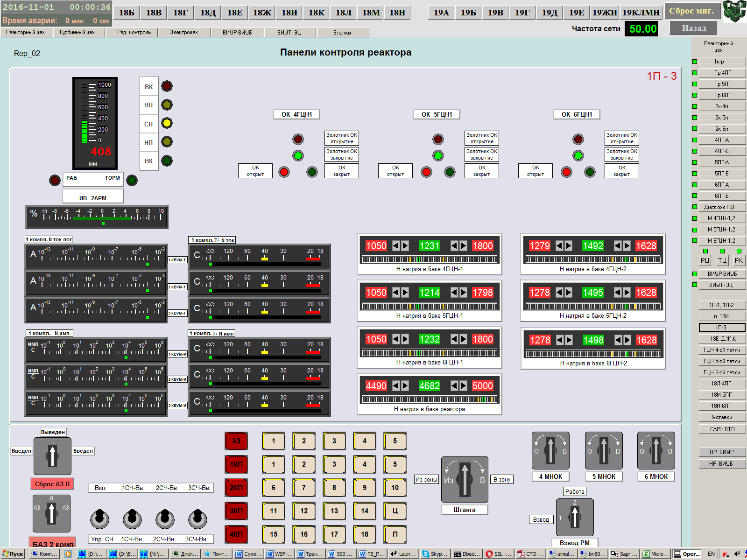Image resolution: width=747 pixels, height=560 pixels.
Task: Click the dark green lamp right of ТОРМ
Action: 132,180
